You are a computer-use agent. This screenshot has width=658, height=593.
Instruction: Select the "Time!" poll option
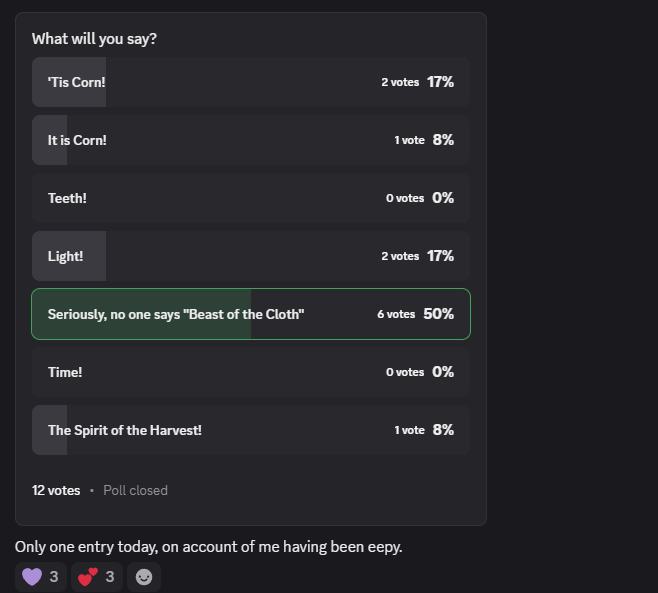pyautogui.click(x=251, y=372)
